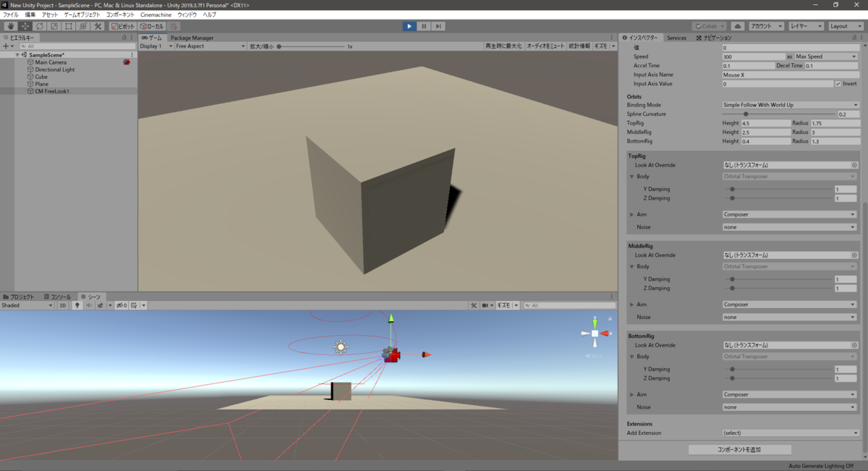This screenshot has height=471, width=868.
Task: Adjust the Spline Curvature slider
Action: point(778,114)
